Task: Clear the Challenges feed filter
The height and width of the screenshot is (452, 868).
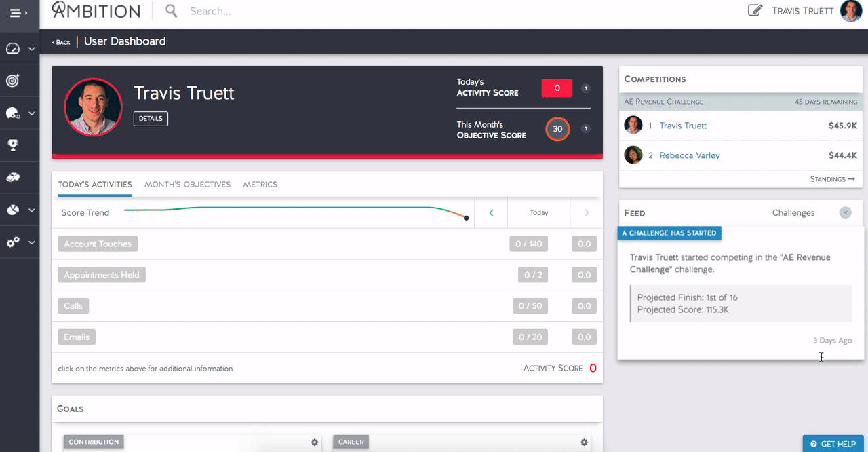Action: click(x=845, y=213)
